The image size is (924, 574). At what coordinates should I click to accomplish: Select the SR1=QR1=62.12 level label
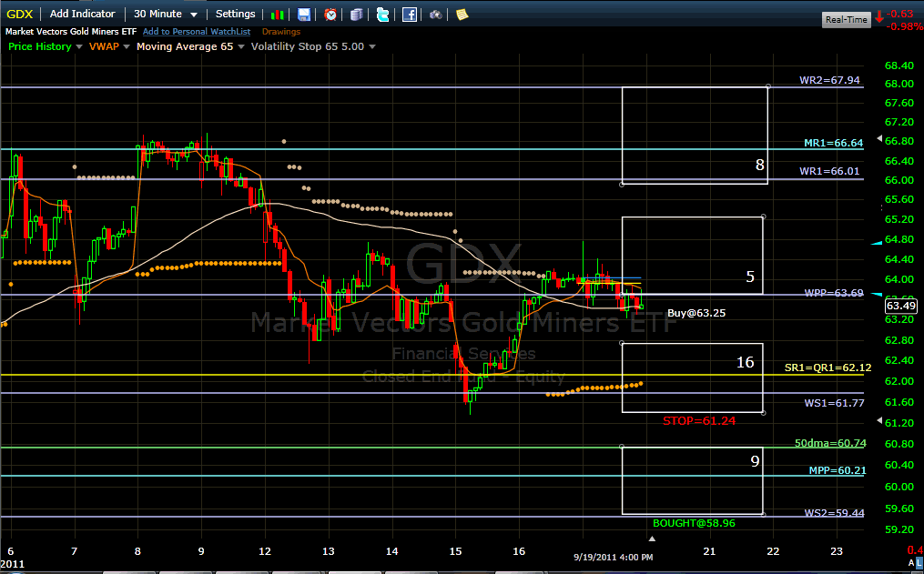828,368
